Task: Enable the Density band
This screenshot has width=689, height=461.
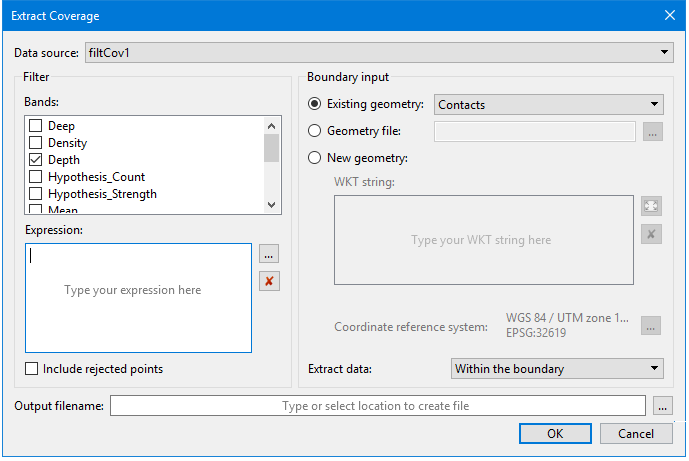Action: tap(36, 143)
